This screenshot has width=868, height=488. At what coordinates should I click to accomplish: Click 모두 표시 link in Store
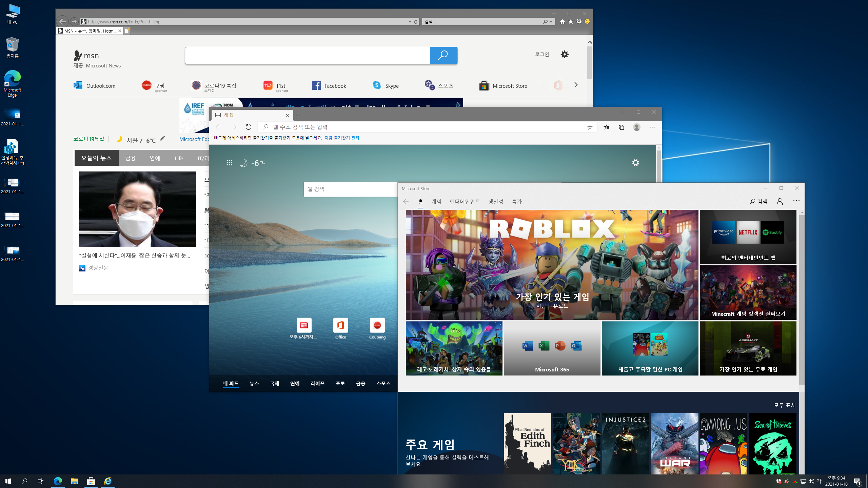(784, 405)
